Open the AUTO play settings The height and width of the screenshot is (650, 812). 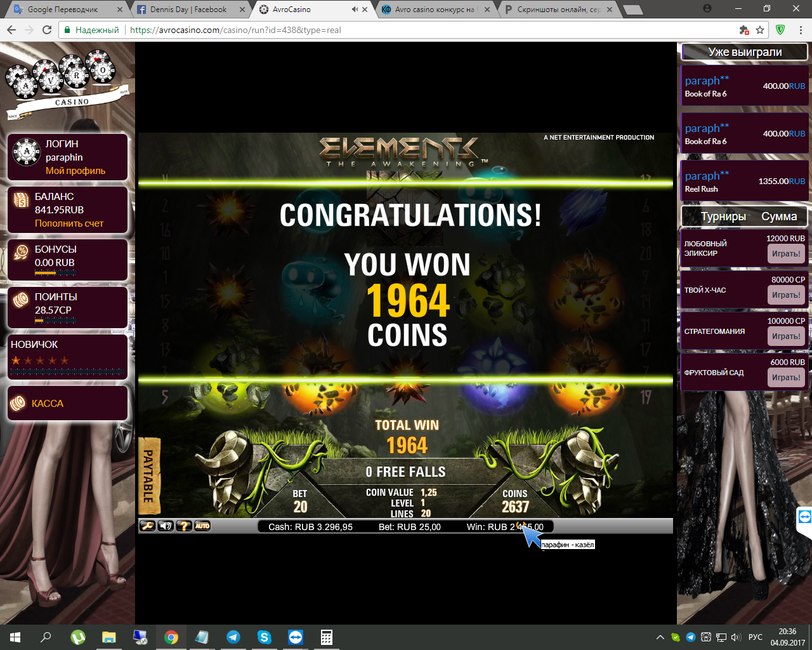click(202, 526)
